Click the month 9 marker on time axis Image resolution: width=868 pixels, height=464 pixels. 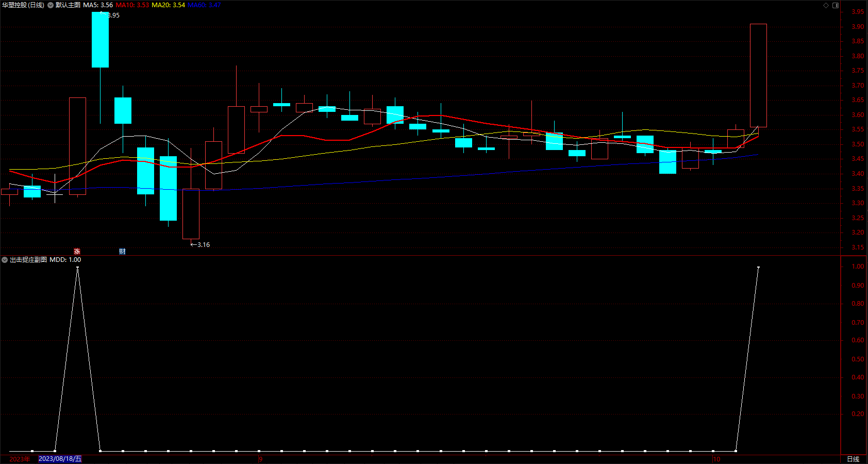point(261,459)
